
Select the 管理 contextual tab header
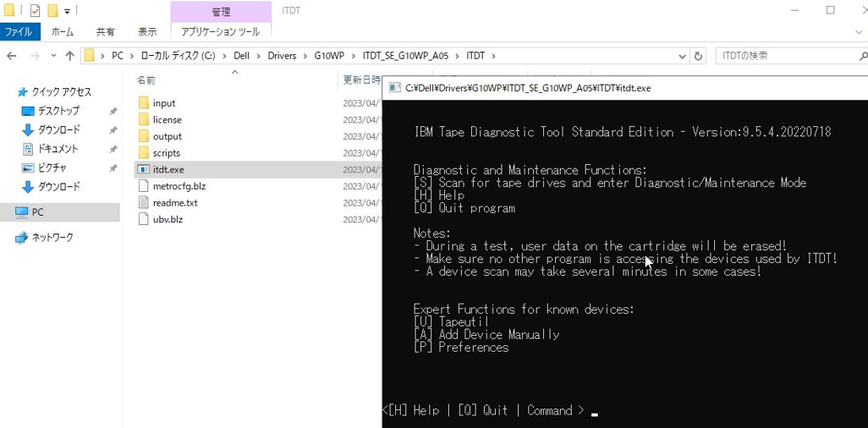point(221,12)
